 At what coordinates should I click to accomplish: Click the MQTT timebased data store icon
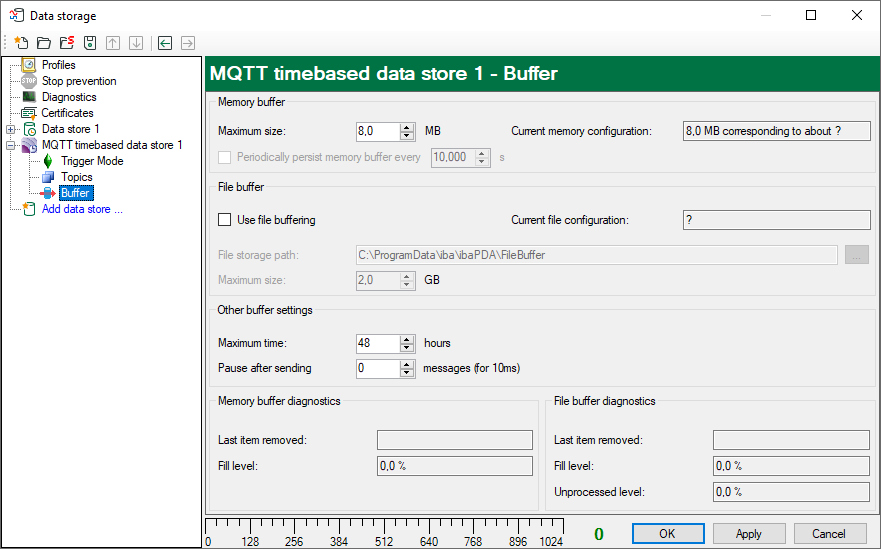coord(29,145)
